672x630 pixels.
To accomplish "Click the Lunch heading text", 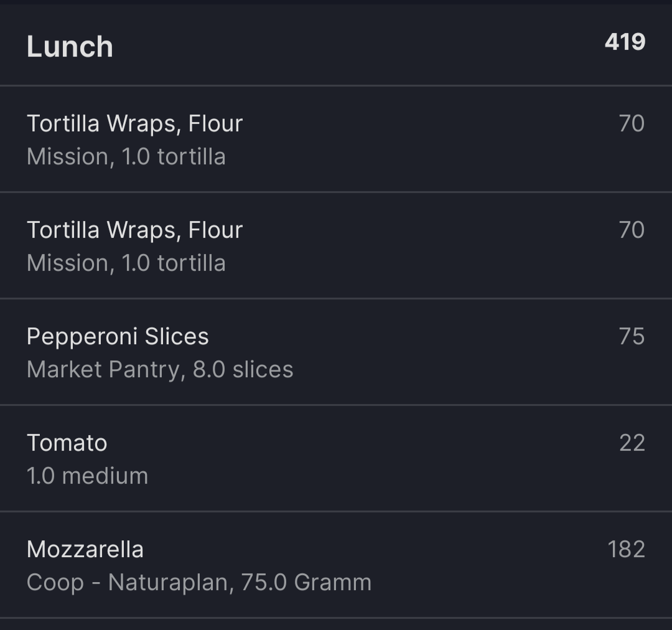I will coord(70,46).
